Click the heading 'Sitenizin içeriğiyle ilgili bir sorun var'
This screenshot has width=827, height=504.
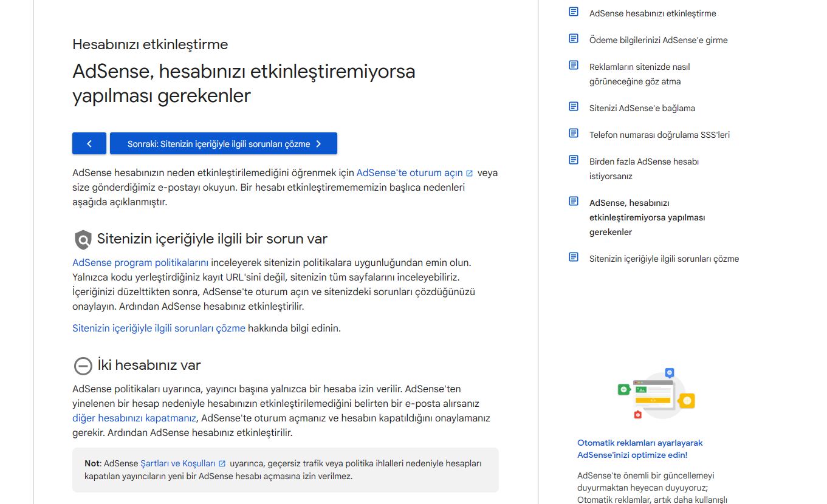[212, 239]
